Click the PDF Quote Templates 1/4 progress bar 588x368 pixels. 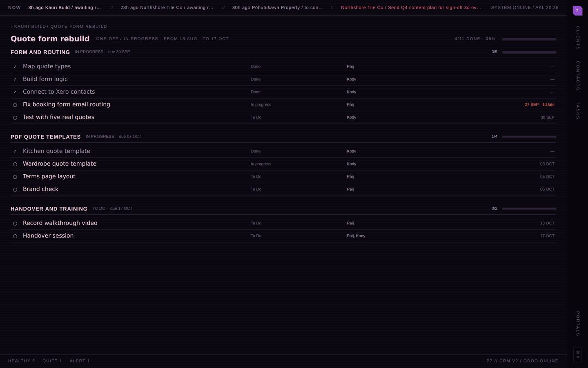pyautogui.click(x=529, y=137)
